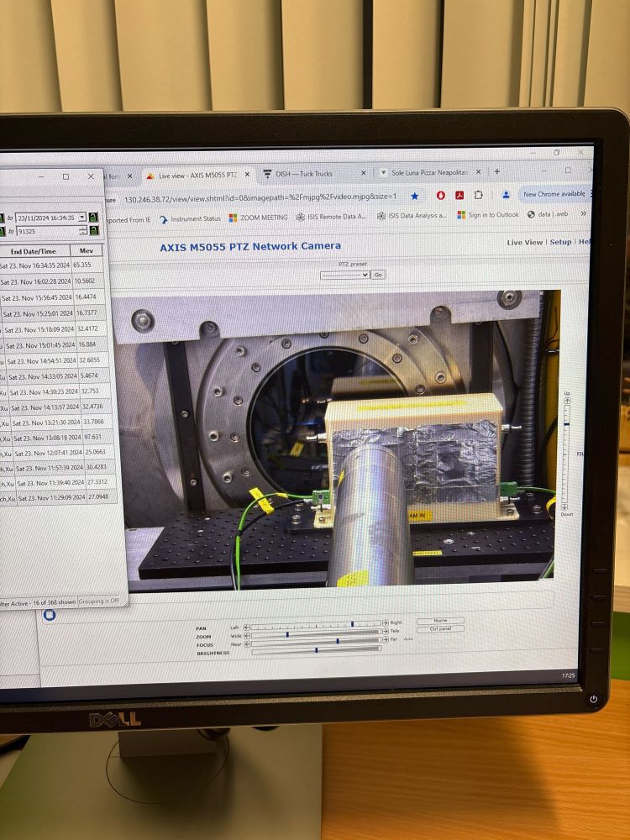
Task: Sort by Mev column header
Action: tap(87, 250)
